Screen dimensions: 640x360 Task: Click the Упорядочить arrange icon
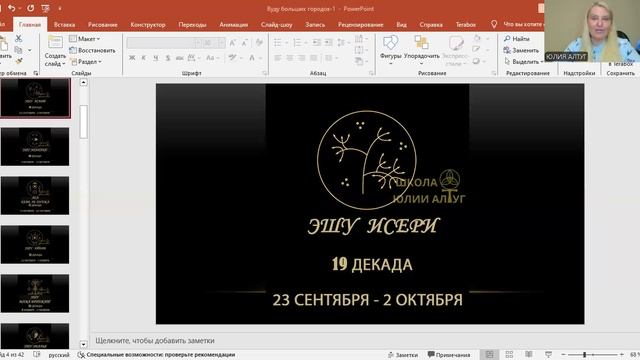tap(421, 42)
